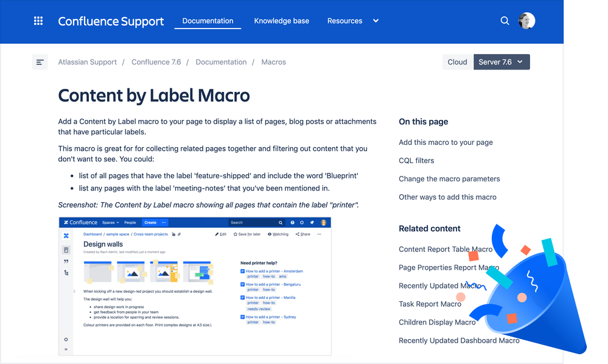608x364 pixels.
Task: Open Content Report Table Macro related link
Action: click(x=446, y=249)
